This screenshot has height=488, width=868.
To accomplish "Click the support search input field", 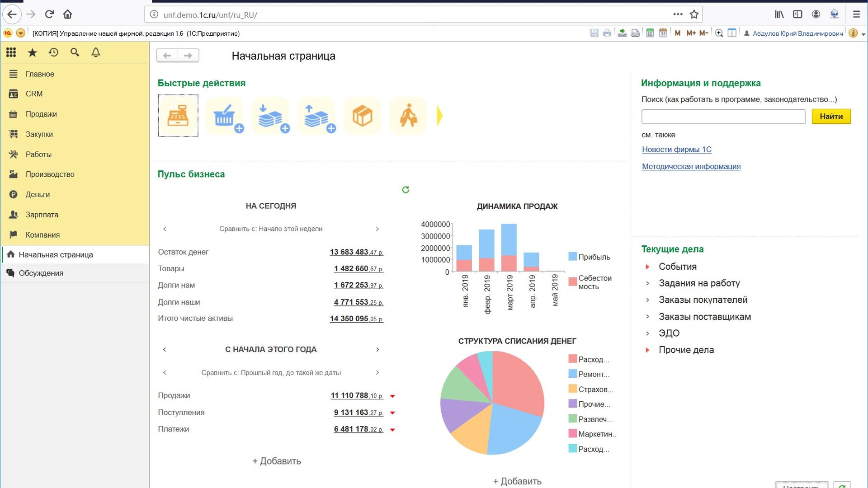I will pos(723,117).
